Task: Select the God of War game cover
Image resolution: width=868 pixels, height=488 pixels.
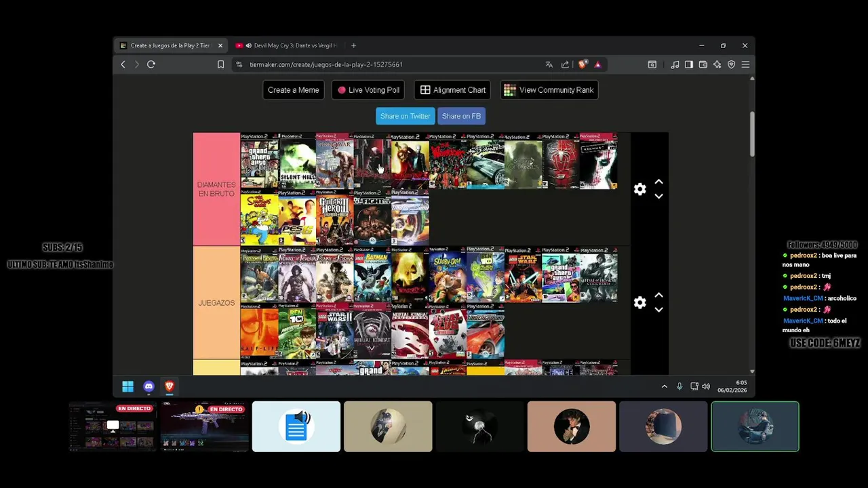Action: (x=335, y=161)
